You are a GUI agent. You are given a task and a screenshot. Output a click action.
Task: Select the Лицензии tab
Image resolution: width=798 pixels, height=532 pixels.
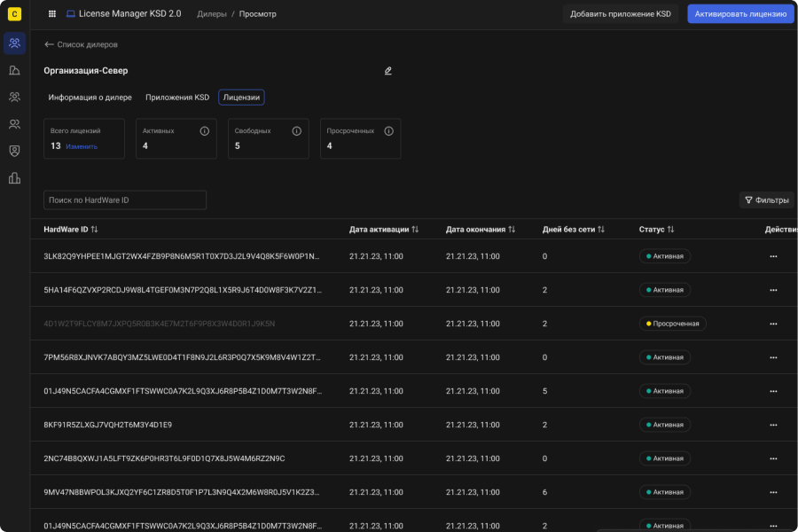(241, 98)
